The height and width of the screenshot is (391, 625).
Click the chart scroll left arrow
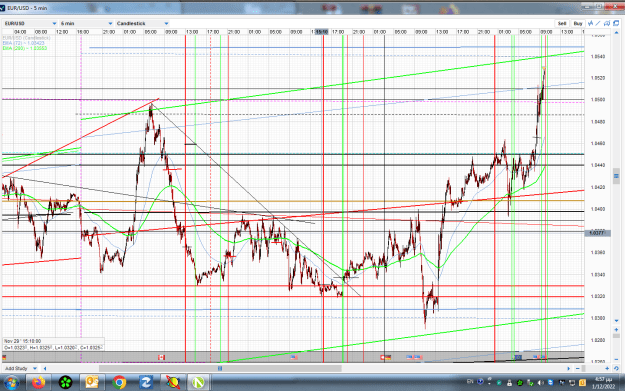coord(45,368)
